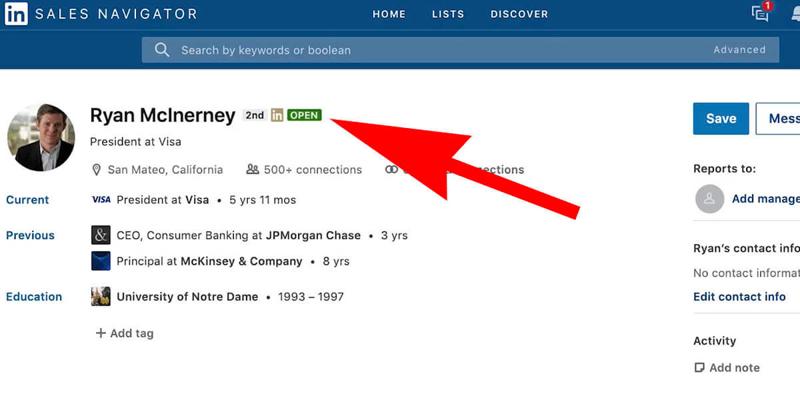Image resolution: width=800 pixels, height=400 pixels.
Task: Open the LISTS menu item
Action: pyautogui.click(x=448, y=15)
